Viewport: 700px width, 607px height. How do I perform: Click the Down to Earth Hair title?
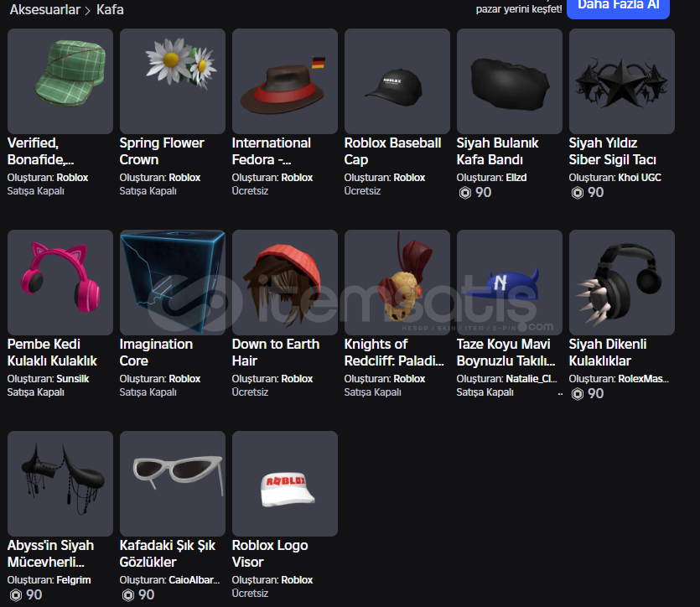coord(276,353)
